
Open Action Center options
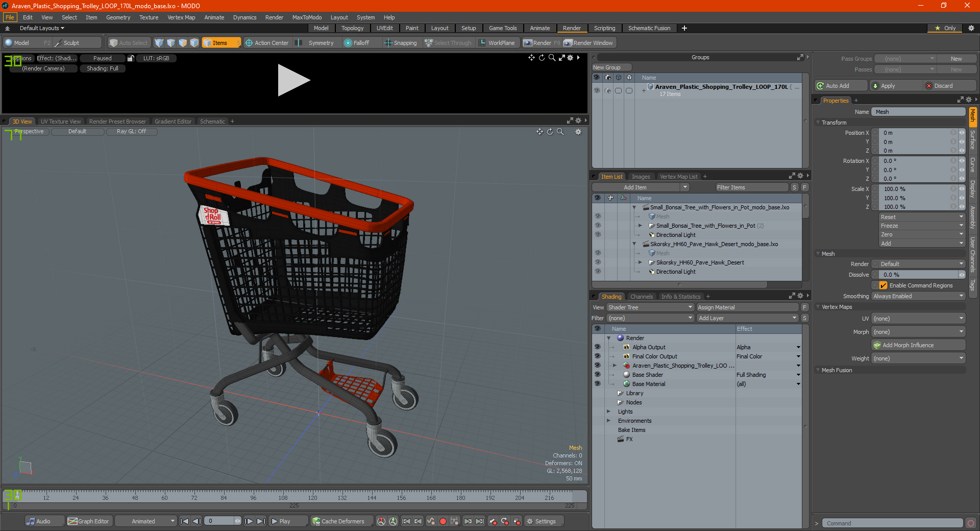[x=266, y=43]
